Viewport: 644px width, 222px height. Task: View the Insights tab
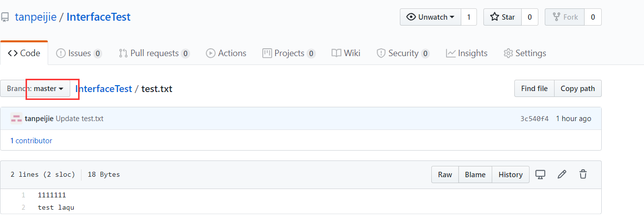467,53
